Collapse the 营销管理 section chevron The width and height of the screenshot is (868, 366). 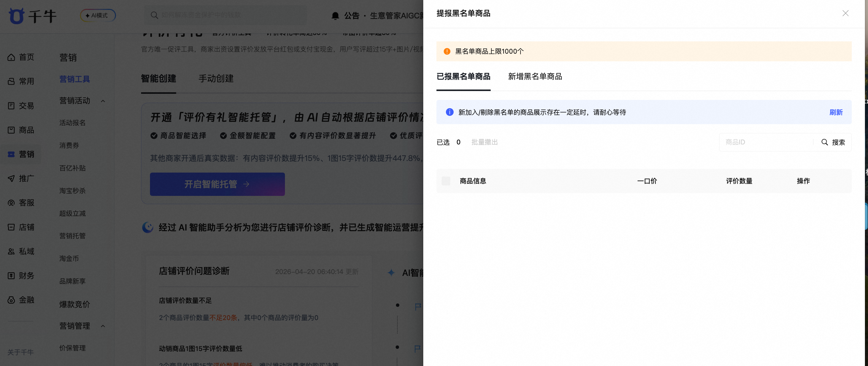coord(103,326)
